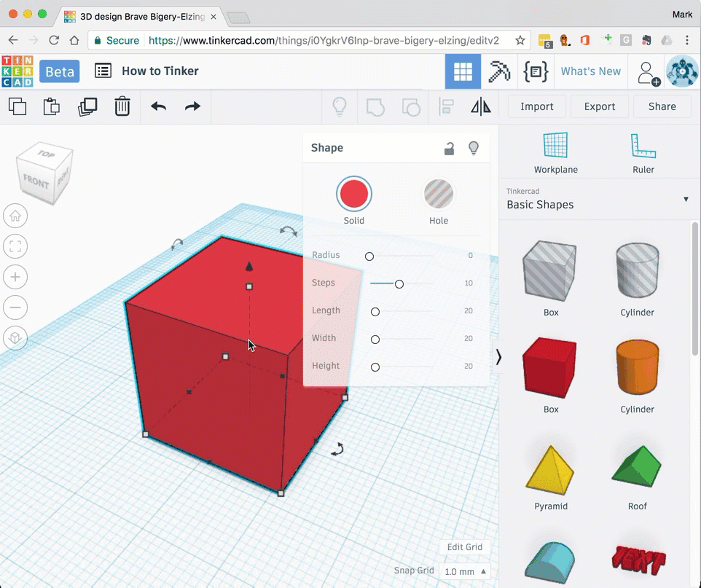Select the Paste tool
The image size is (701, 588).
click(x=52, y=106)
